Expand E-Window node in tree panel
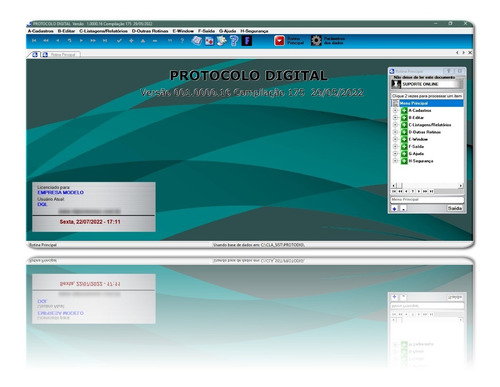The height and width of the screenshot is (387, 500). click(x=395, y=139)
